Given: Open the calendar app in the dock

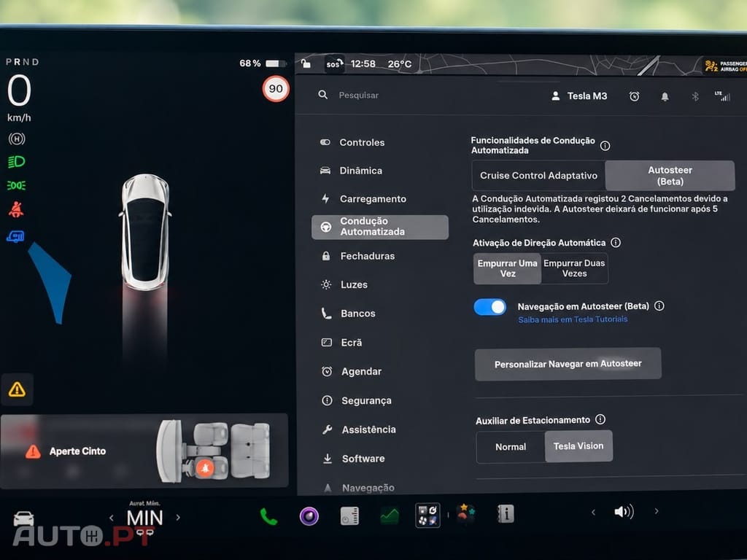Looking at the screenshot, I should point(349,516).
